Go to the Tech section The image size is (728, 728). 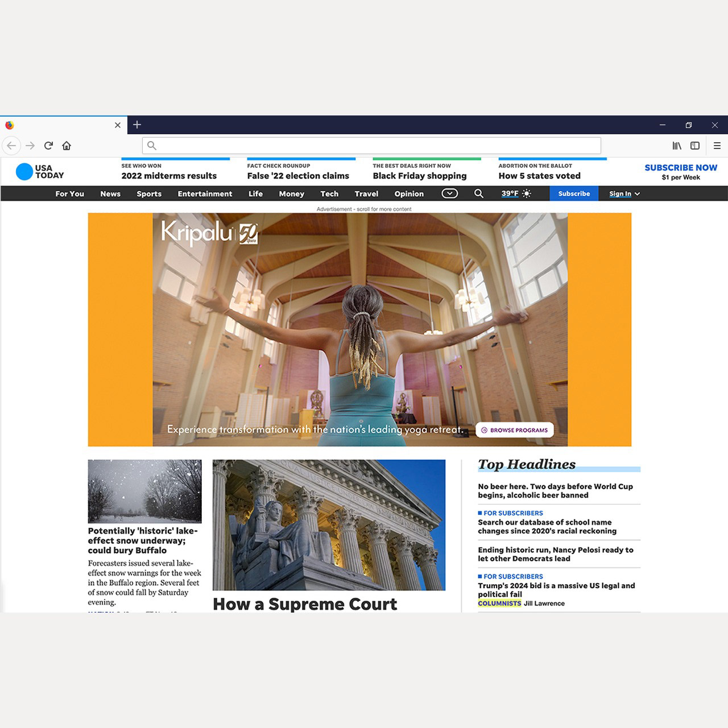coord(329,193)
